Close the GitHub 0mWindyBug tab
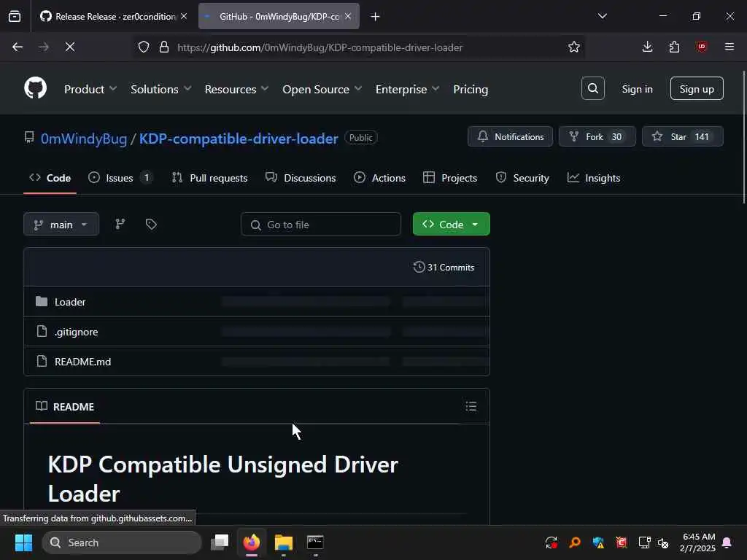 click(348, 16)
